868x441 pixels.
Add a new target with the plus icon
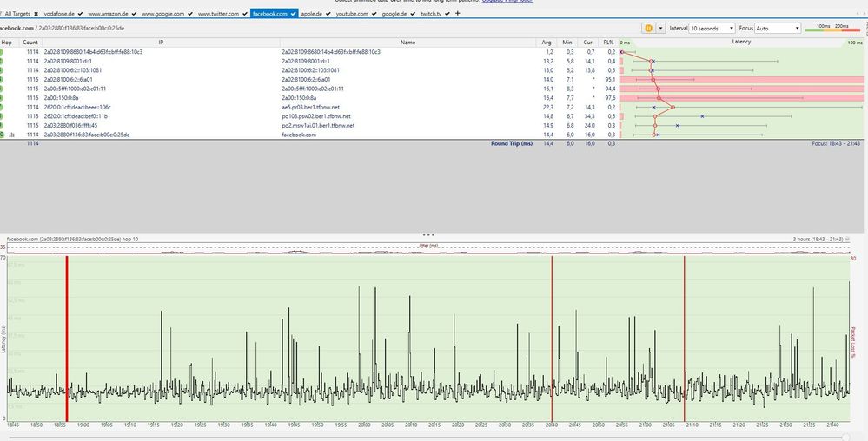point(458,14)
